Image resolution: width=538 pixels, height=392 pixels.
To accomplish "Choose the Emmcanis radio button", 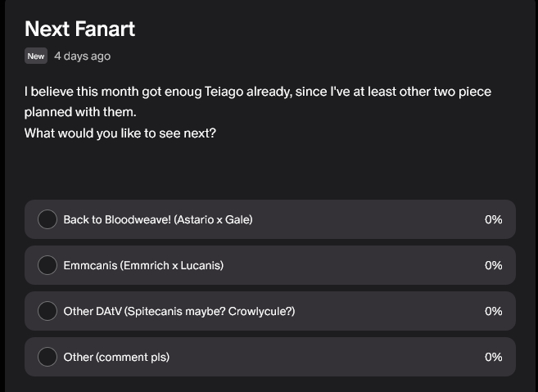I will click(x=47, y=265).
